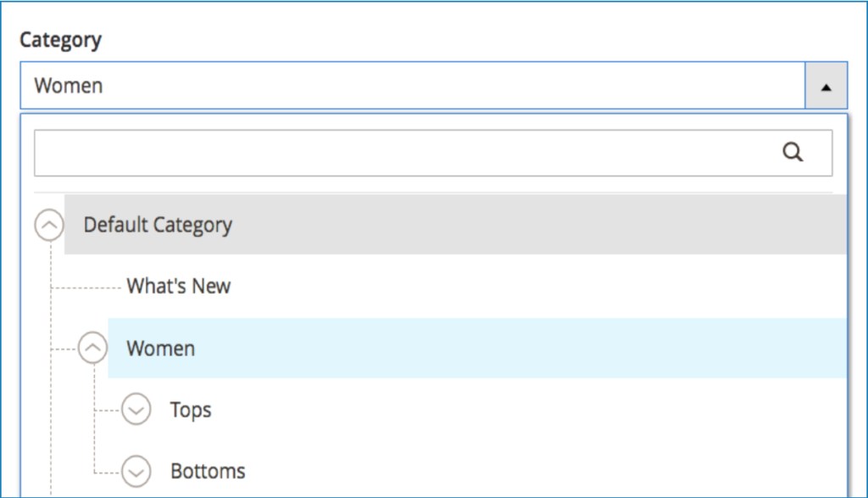Click the collapse chevron beside Default Category
This screenshot has height=498, width=868.
click(49, 225)
